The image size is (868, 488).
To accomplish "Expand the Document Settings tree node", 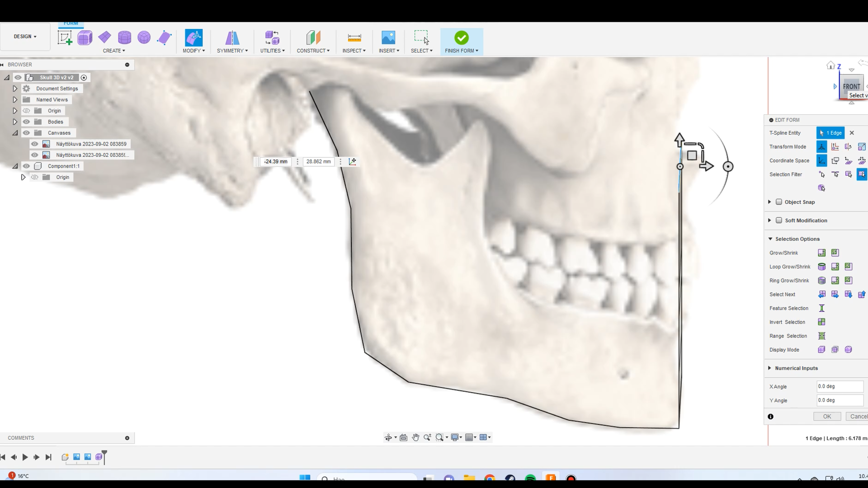I will coord(15,89).
